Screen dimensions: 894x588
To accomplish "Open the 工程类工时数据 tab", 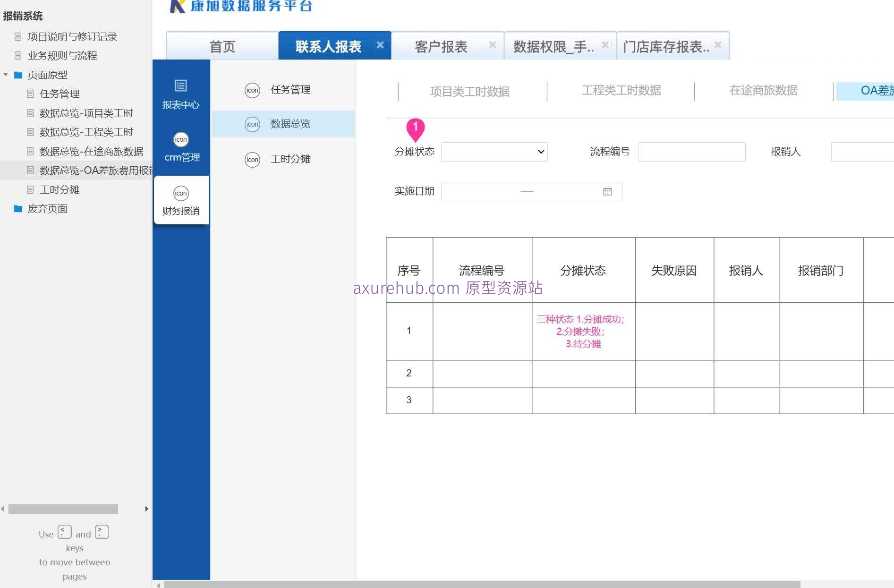I will coord(622,90).
